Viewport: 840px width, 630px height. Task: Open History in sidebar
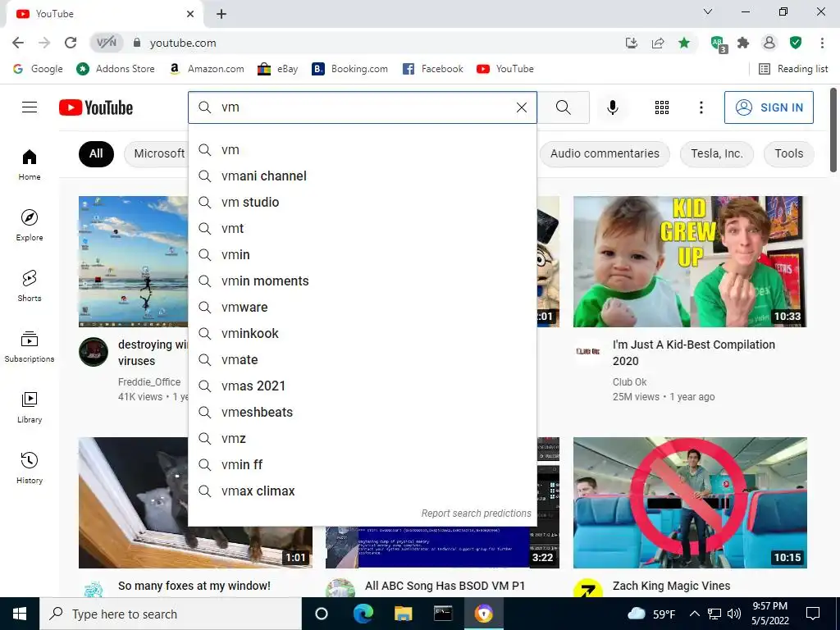[30, 468]
